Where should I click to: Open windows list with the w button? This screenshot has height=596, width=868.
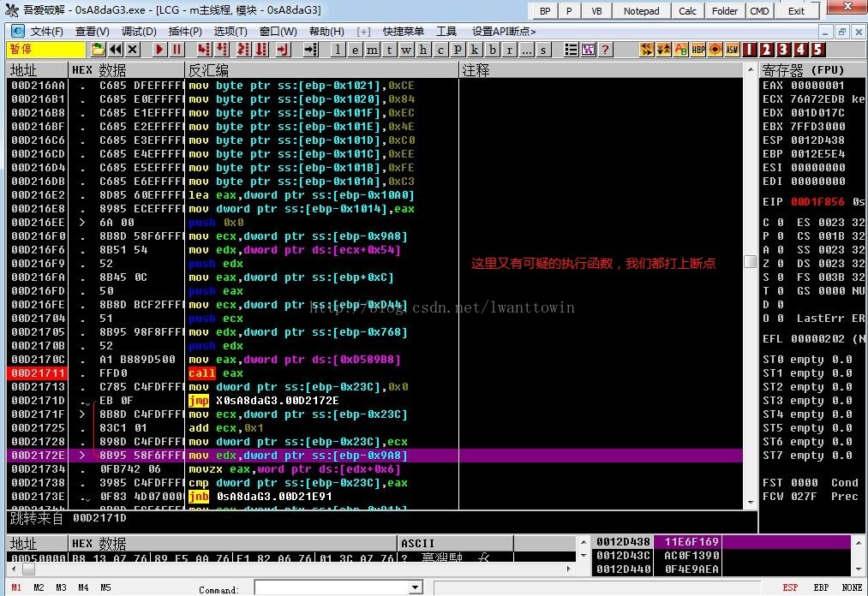click(x=406, y=50)
